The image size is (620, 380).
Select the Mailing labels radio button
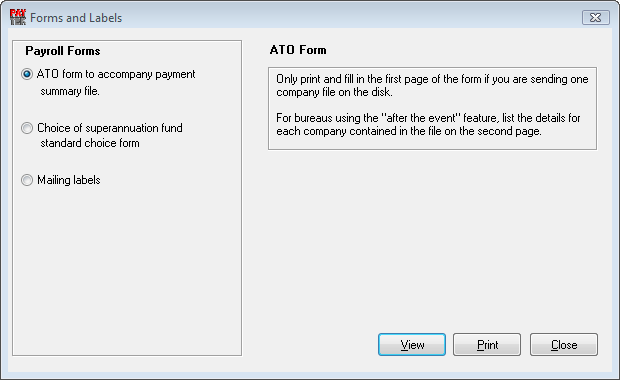pos(27,180)
